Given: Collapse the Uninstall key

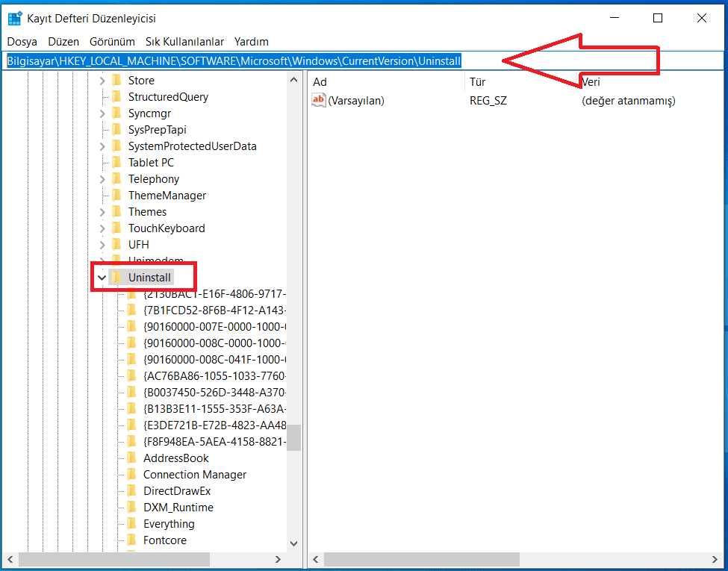Looking at the screenshot, I should point(102,278).
